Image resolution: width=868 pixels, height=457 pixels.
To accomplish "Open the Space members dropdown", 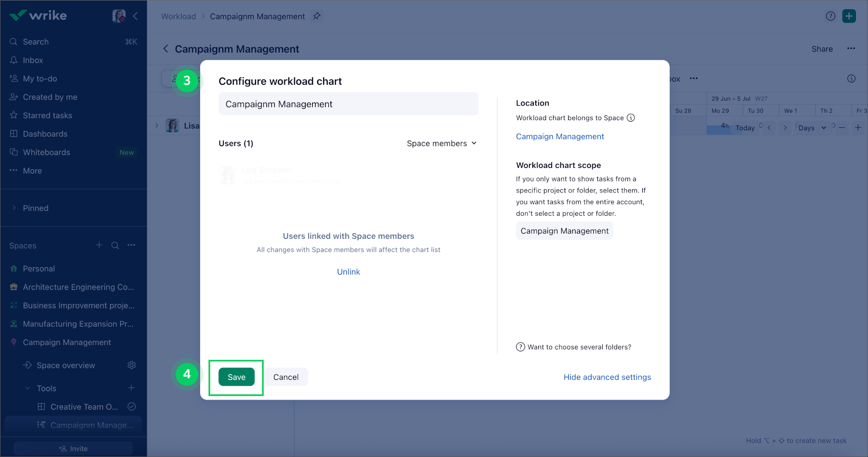I will [442, 143].
